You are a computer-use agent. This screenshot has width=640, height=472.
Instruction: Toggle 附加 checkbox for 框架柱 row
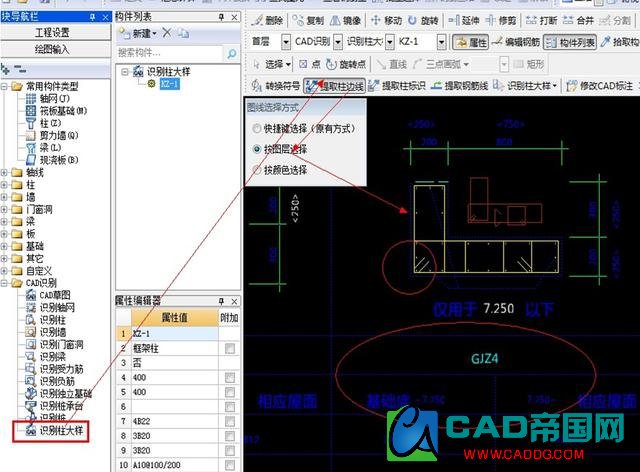click(230, 348)
